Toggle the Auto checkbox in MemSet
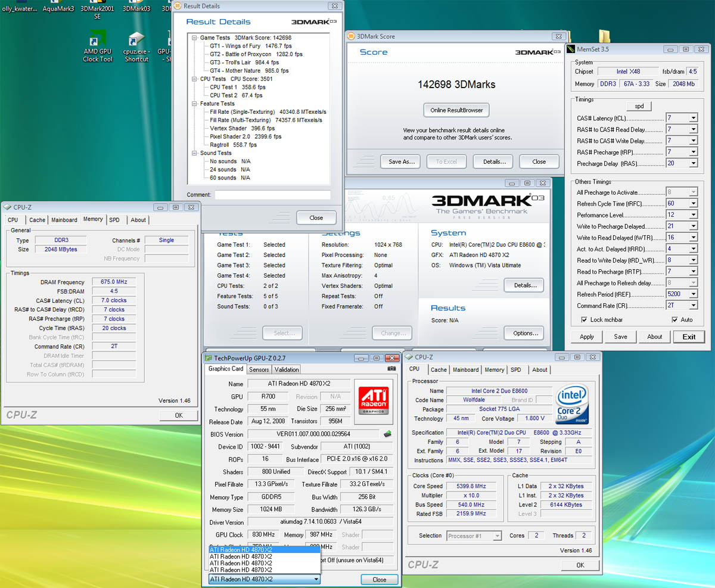Screen dimensions: 715x588 (674, 320)
